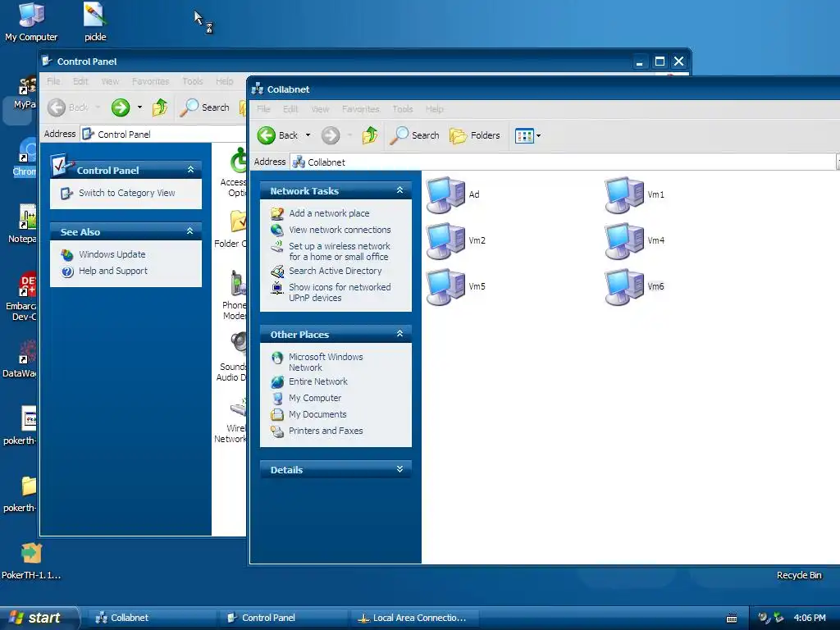840x630 pixels.
Task: Collapse the Other Places panel
Action: coord(399,334)
